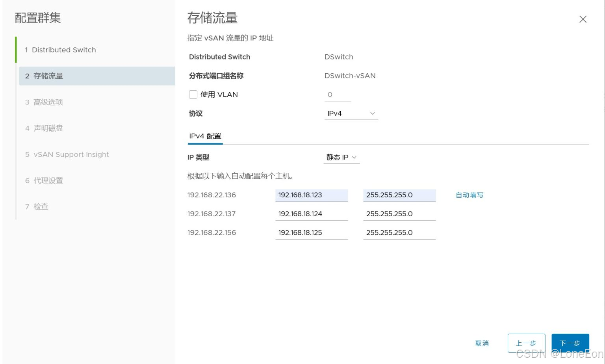Click the 存储流量 dialog heading
The height and width of the screenshot is (364, 605).
212,18
